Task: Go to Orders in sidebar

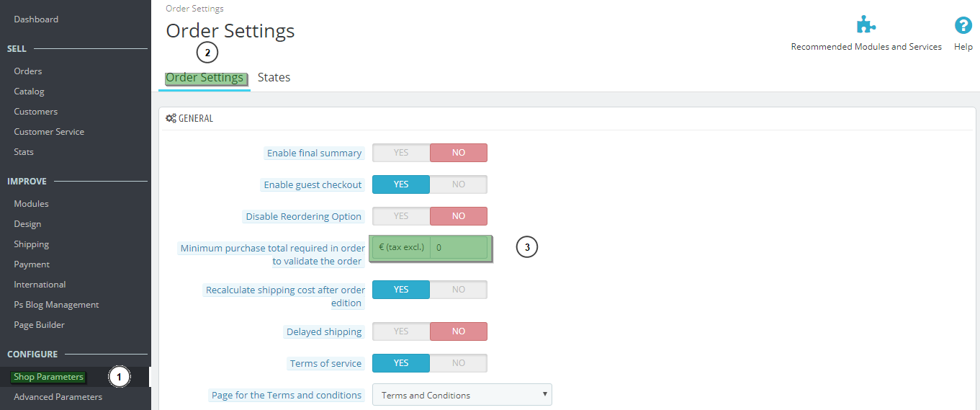Action: pos(28,71)
